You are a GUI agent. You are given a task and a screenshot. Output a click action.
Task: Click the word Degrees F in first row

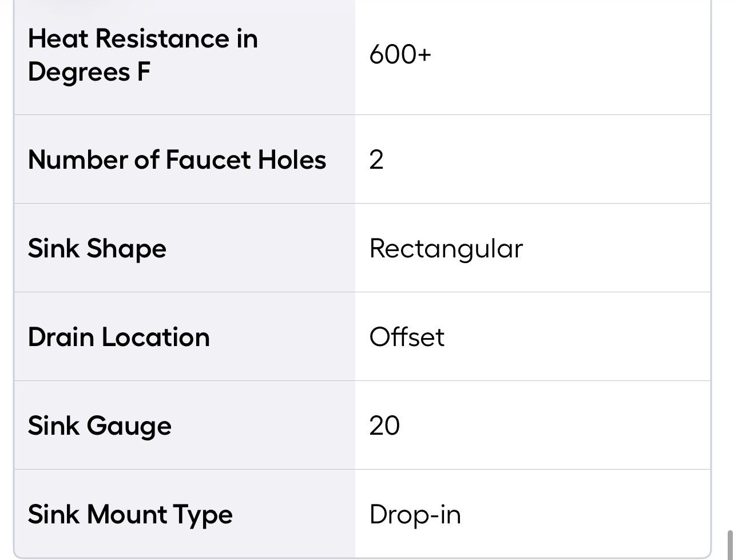89,72
